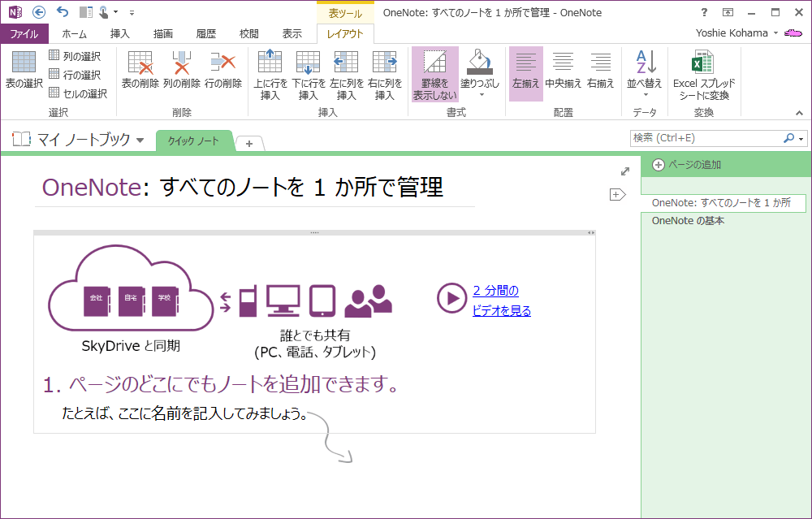
Task: Click the full page view expand icon
Action: coord(625,171)
